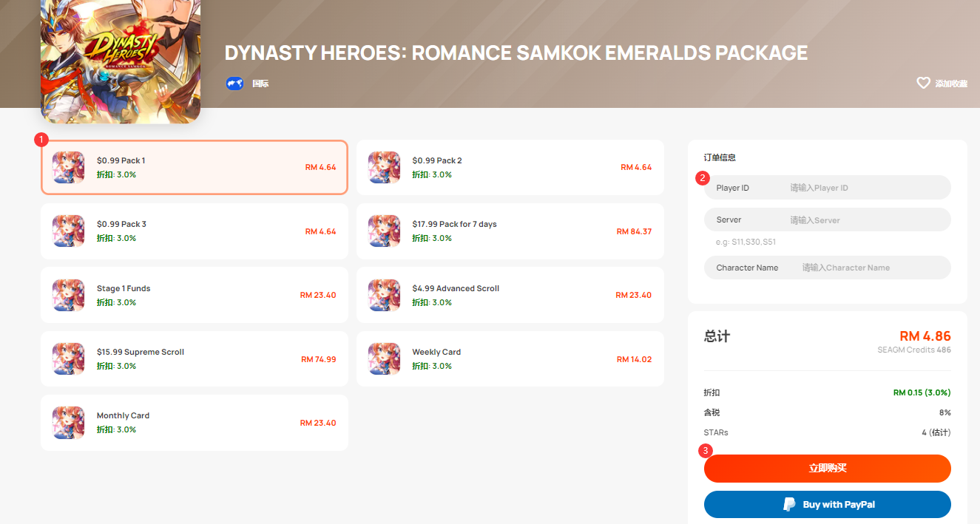Image resolution: width=980 pixels, height=524 pixels.
Task: Click the 国际 region label
Action: (x=260, y=84)
